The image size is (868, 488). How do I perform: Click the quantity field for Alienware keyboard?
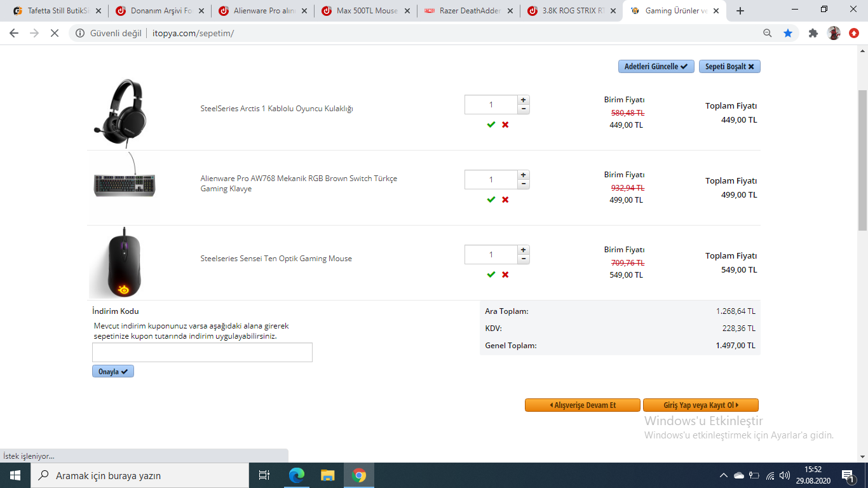[491, 180]
